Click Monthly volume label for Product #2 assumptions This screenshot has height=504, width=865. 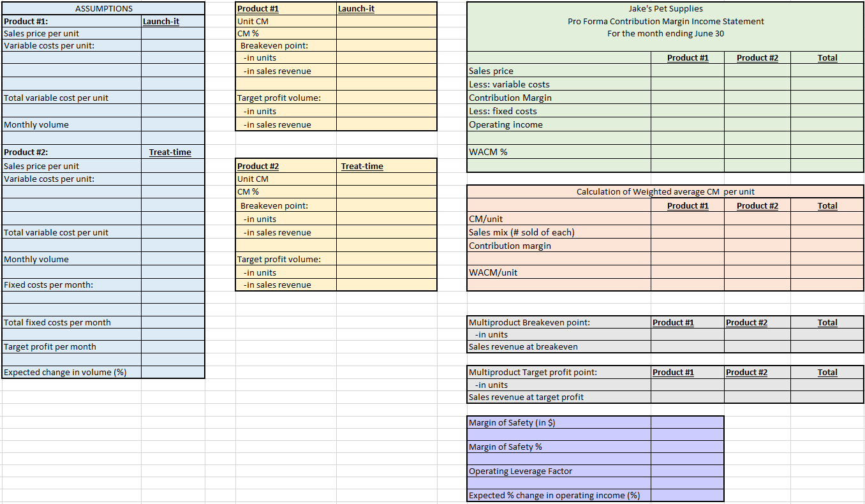click(x=36, y=259)
